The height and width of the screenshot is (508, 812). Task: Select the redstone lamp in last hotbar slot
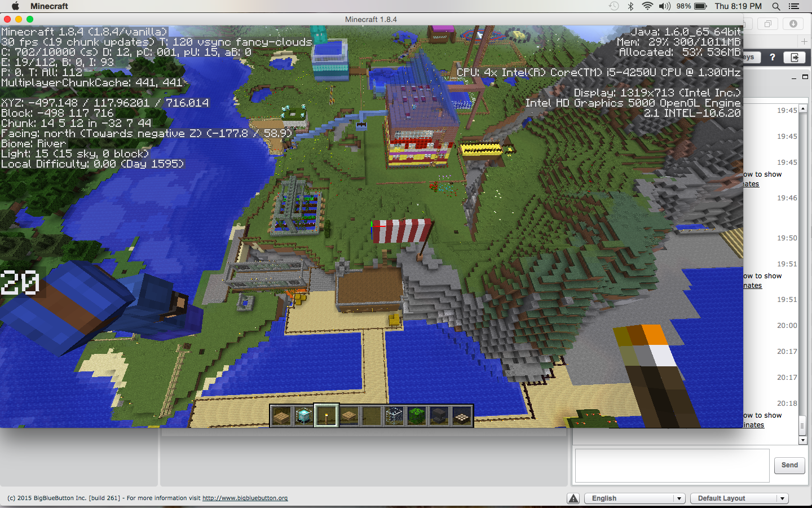[x=462, y=416]
